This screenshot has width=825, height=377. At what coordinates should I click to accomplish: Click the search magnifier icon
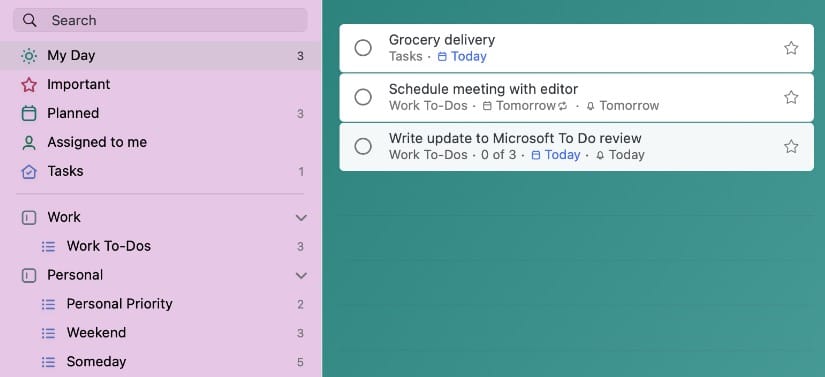30,21
